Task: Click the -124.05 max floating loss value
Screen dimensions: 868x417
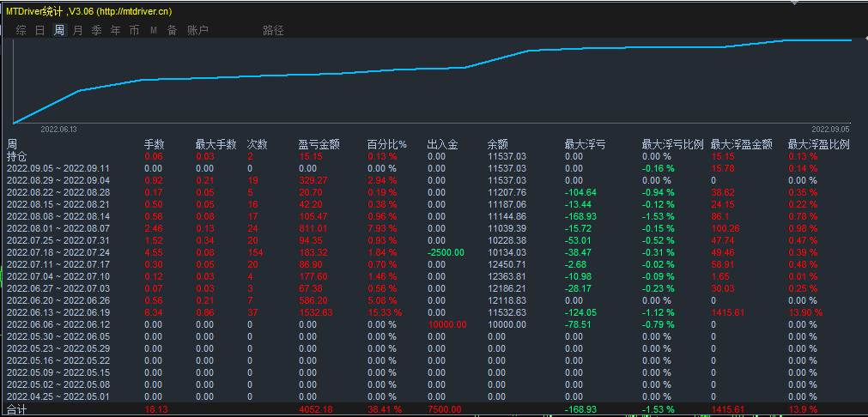Action: tap(580, 312)
